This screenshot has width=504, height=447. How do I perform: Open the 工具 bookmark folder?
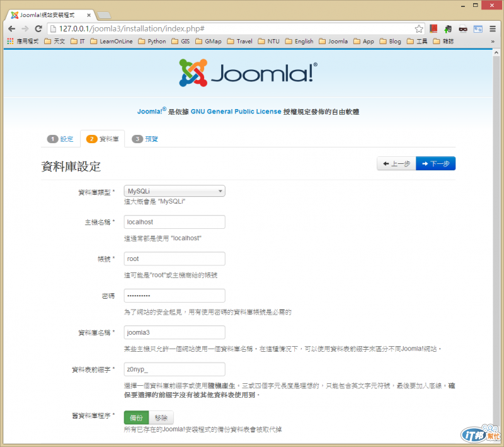417,41
